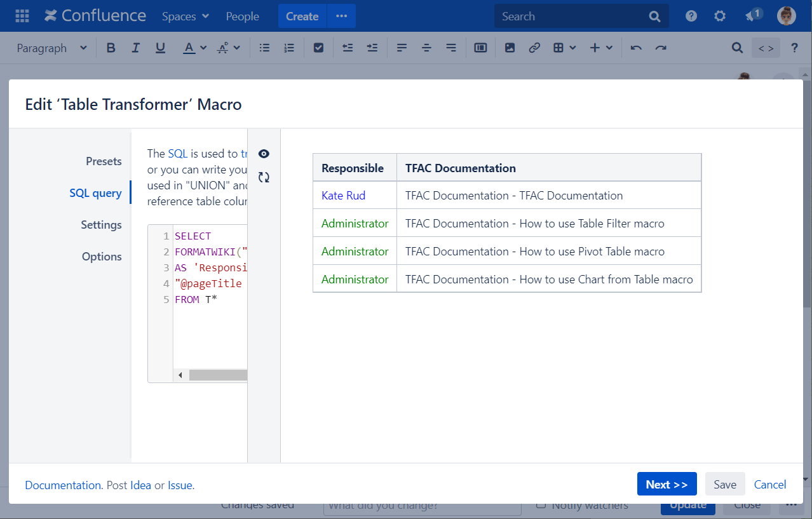
Task: Click the Bold formatting icon
Action: click(111, 48)
